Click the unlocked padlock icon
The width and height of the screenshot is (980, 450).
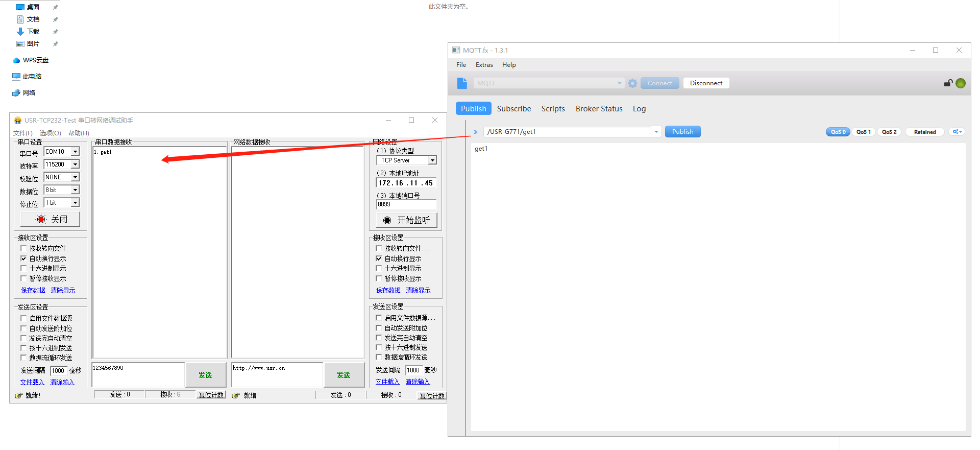(948, 83)
